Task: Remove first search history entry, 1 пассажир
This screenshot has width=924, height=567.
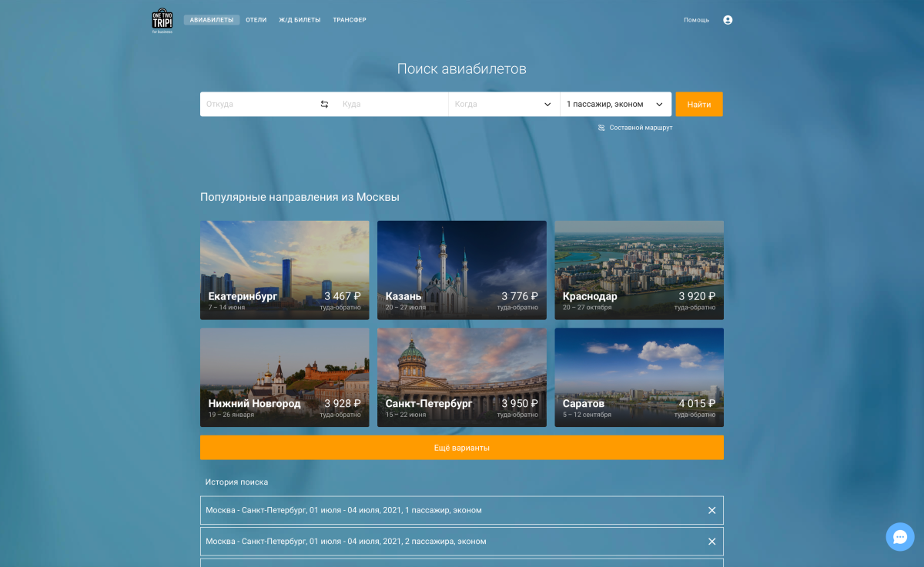Action: point(711,510)
